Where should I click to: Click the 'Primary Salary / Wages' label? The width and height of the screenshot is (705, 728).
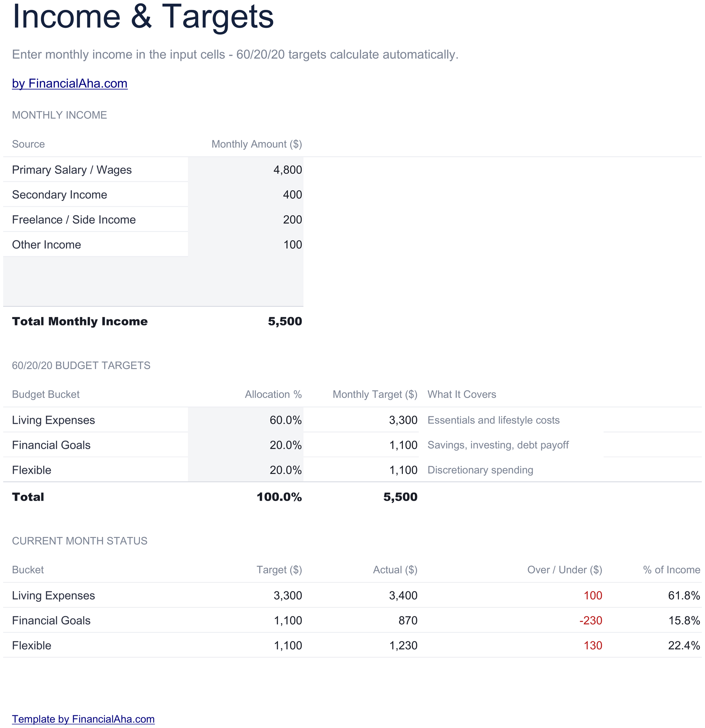coord(72,170)
